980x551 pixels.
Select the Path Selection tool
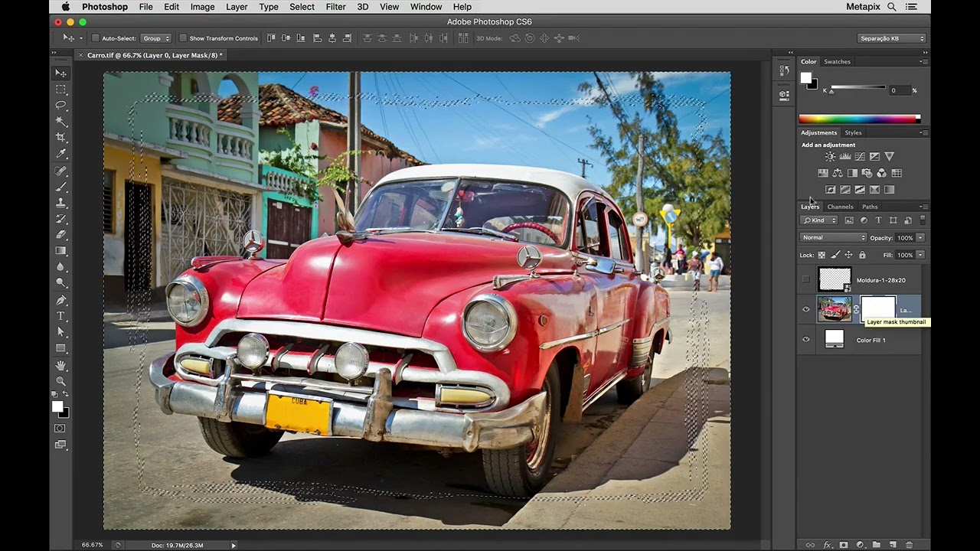60,332
